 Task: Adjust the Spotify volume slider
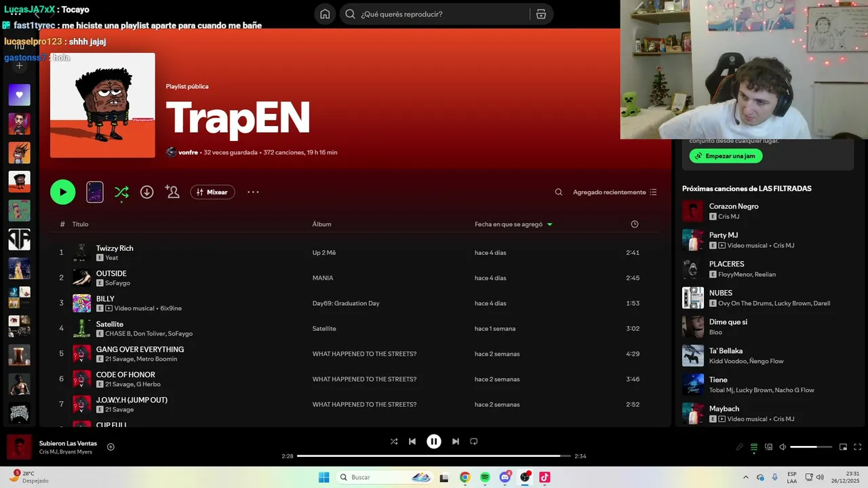click(x=811, y=447)
